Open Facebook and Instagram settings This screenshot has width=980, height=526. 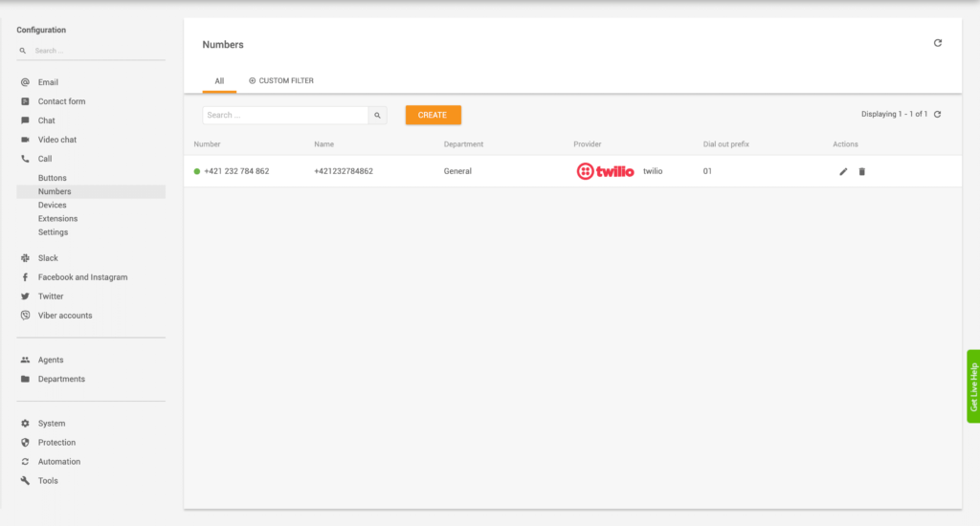[x=82, y=277]
